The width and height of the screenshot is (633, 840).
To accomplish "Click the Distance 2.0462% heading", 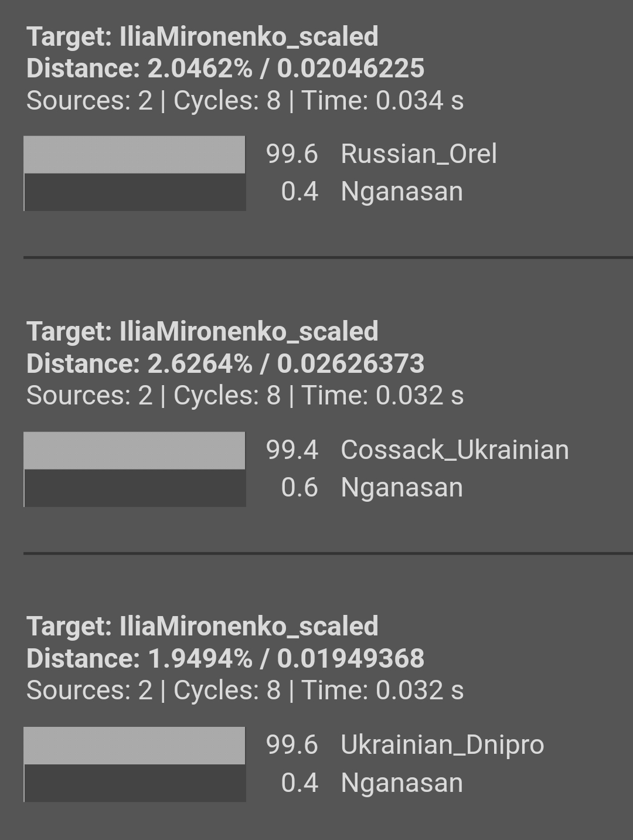I will (226, 69).
